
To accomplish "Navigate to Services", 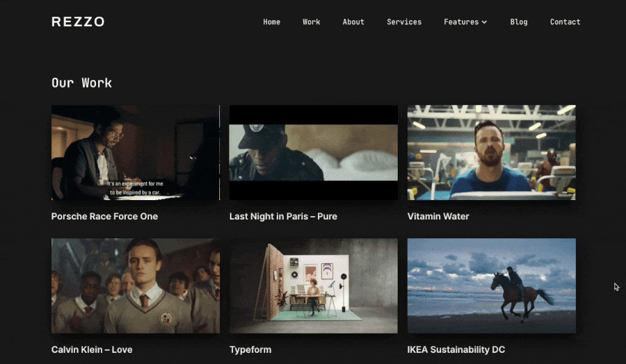I will [x=404, y=22].
